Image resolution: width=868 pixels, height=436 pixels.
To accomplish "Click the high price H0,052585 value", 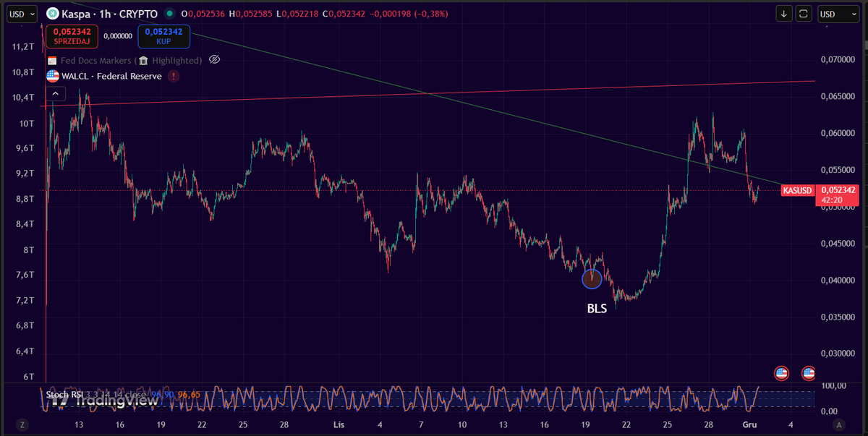I will [250, 14].
